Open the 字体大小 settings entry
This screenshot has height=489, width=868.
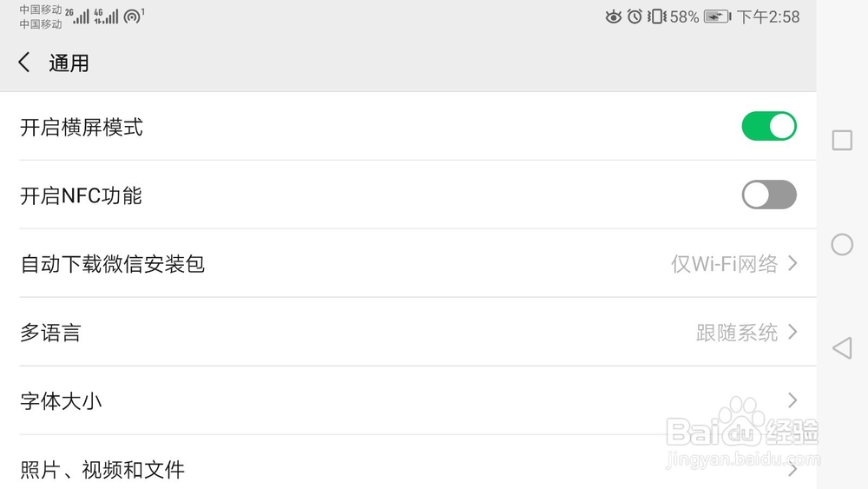61,401
